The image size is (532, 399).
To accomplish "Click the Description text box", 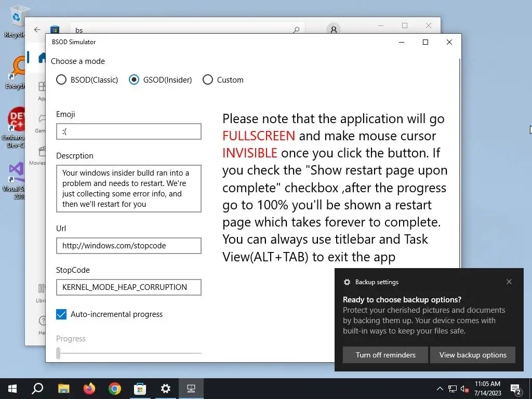I will pos(129,188).
